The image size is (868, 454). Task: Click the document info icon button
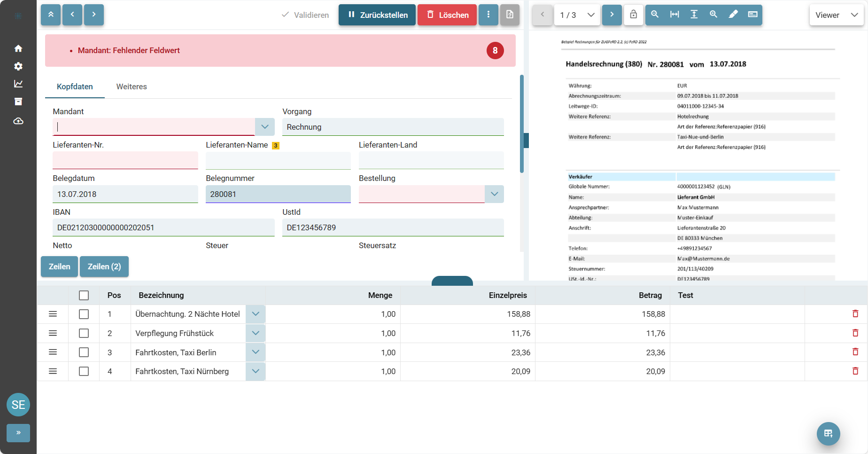point(510,15)
